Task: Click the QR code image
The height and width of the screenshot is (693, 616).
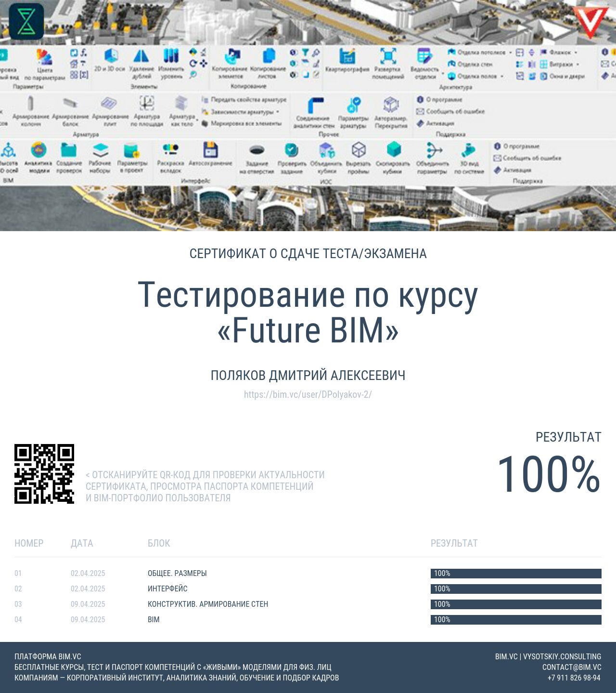Action: pos(44,474)
